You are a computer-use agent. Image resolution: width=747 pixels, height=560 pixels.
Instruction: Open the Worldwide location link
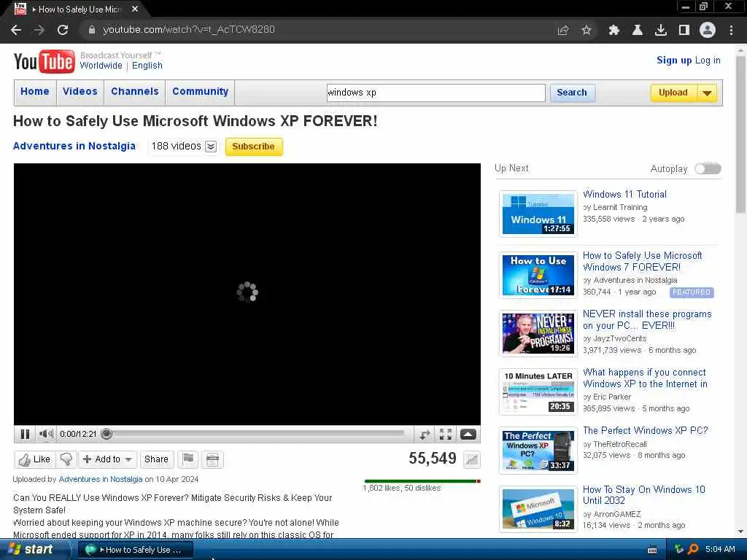click(x=101, y=66)
